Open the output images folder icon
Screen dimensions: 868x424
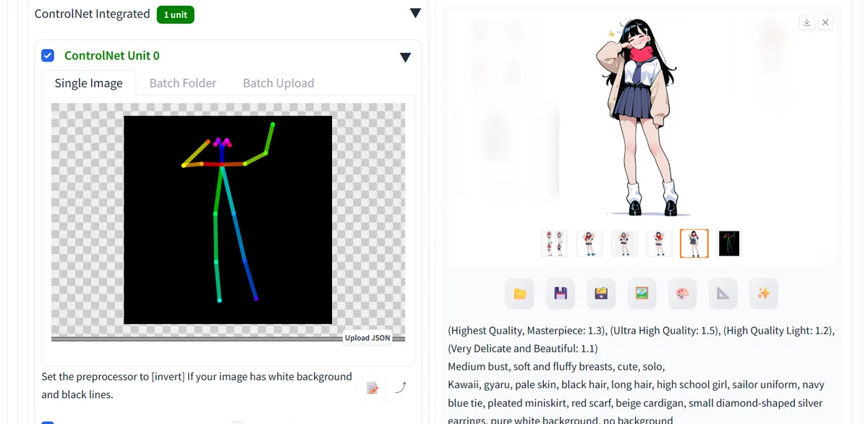519,293
